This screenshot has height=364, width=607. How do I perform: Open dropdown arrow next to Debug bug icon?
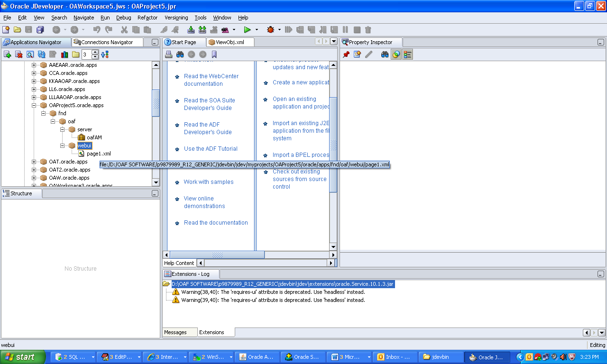click(x=279, y=29)
